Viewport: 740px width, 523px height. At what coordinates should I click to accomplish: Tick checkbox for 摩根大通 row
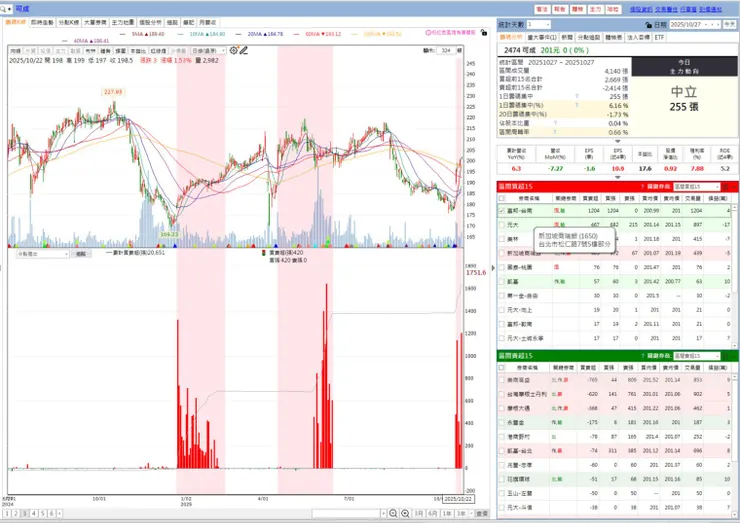click(502, 408)
